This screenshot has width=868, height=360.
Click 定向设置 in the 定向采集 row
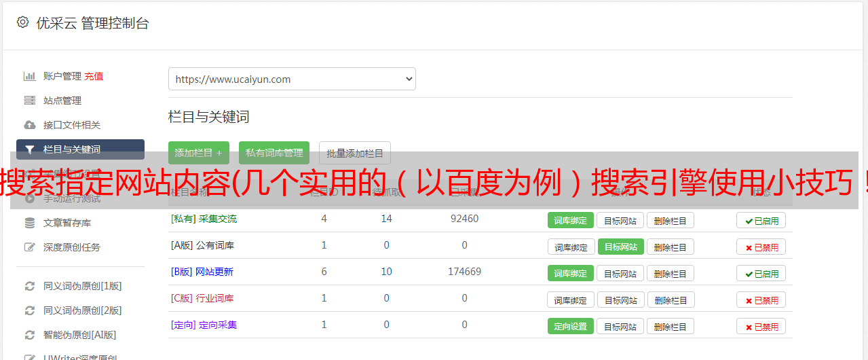point(571,326)
